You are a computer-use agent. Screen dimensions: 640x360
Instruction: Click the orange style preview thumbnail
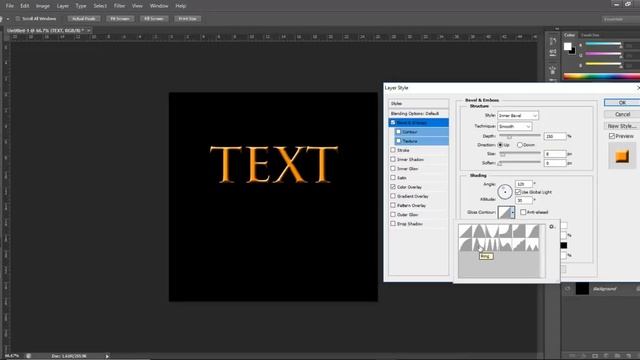pos(622,156)
